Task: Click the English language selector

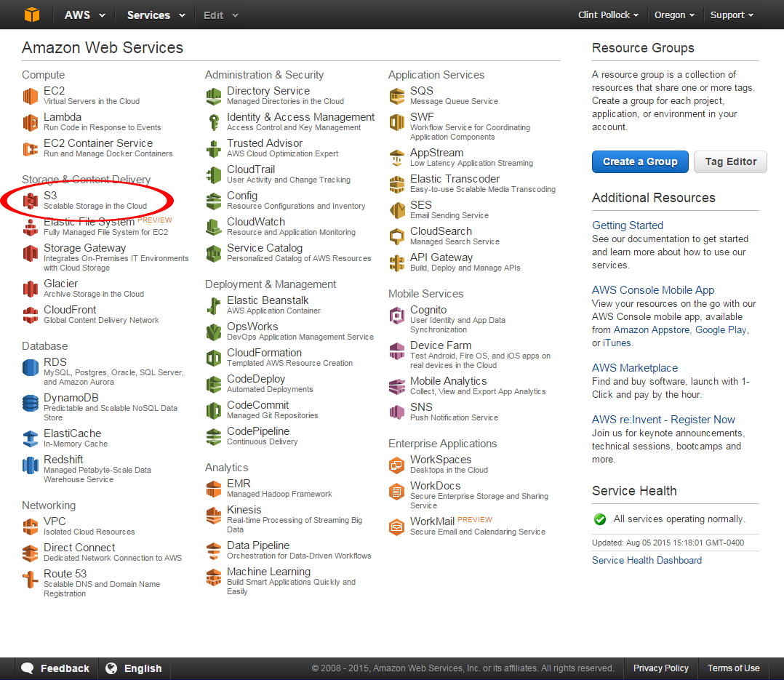Action: (x=134, y=668)
